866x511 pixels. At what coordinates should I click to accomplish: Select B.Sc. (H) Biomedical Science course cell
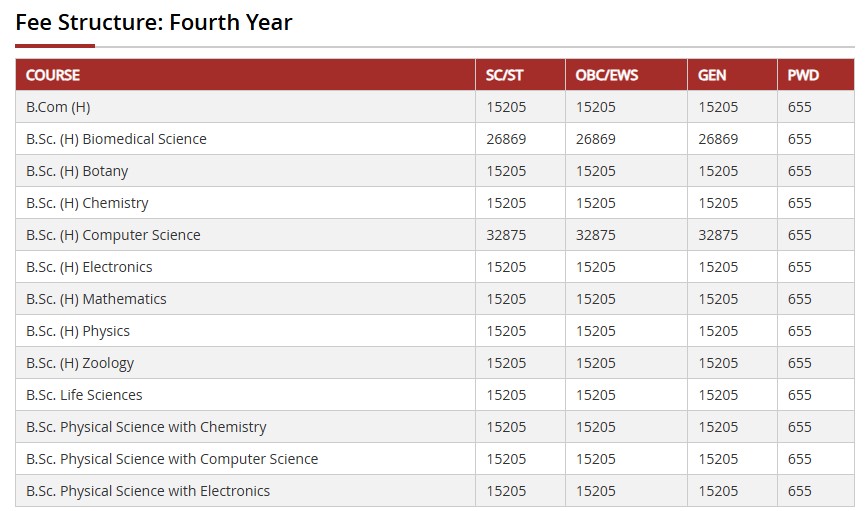[x=245, y=139]
